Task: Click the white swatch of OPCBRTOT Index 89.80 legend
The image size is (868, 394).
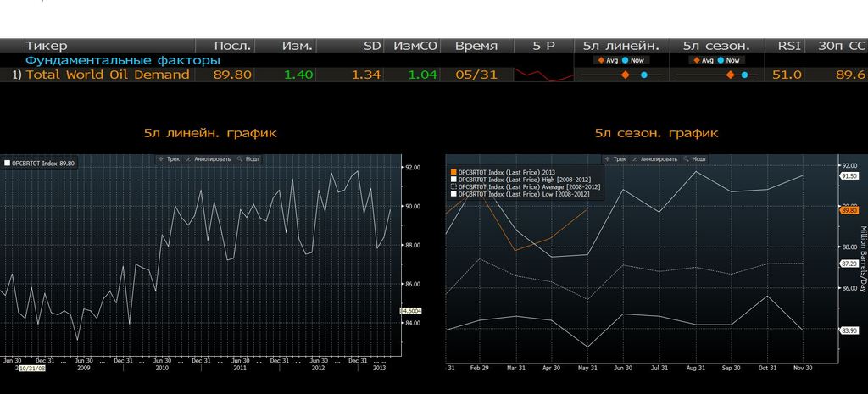Action: coord(7,164)
